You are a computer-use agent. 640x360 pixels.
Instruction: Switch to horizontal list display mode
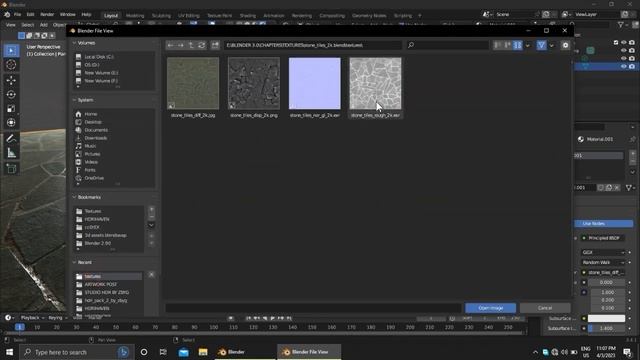[507, 45]
